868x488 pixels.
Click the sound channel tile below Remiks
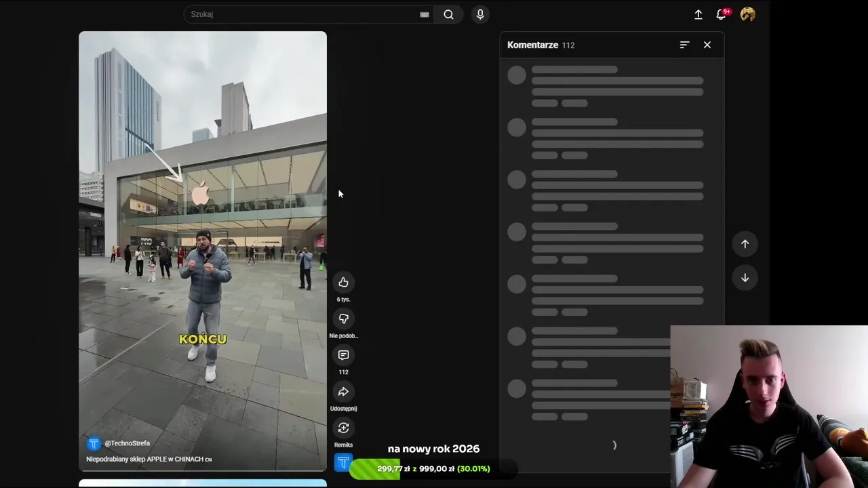pos(343,463)
